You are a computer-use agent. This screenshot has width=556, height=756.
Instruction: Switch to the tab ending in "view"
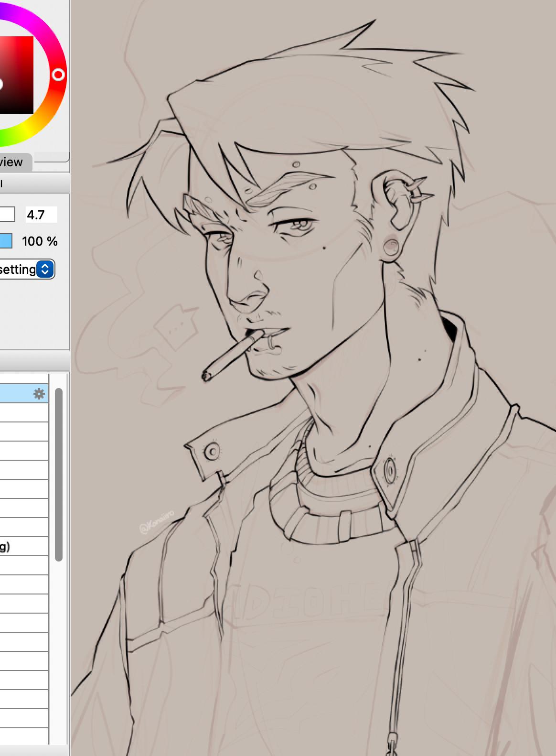[15, 162]
